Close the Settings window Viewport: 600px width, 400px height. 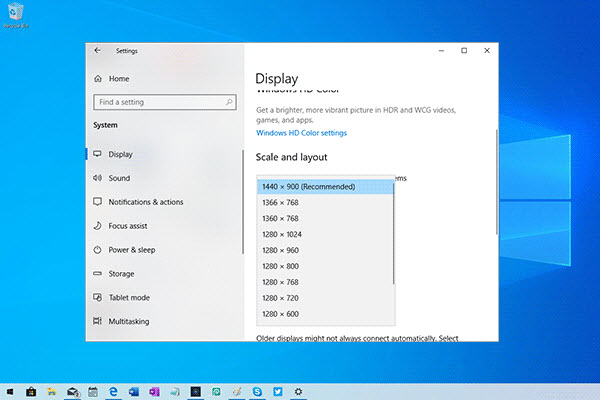click(x=487, y=51)
